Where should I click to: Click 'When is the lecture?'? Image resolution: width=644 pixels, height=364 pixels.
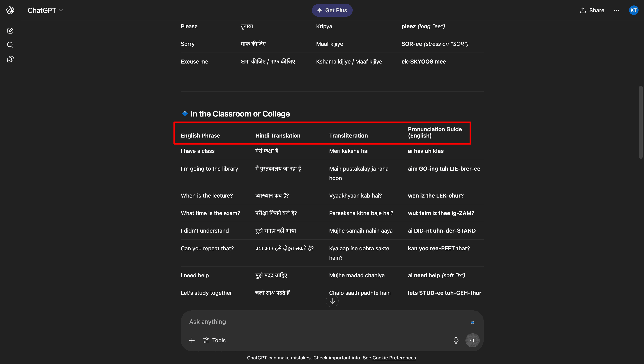(x=207, y=196)
